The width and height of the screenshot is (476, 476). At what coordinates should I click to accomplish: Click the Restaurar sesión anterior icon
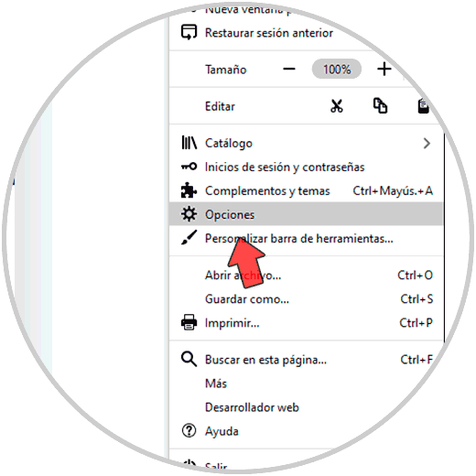(x=189, y=32)
